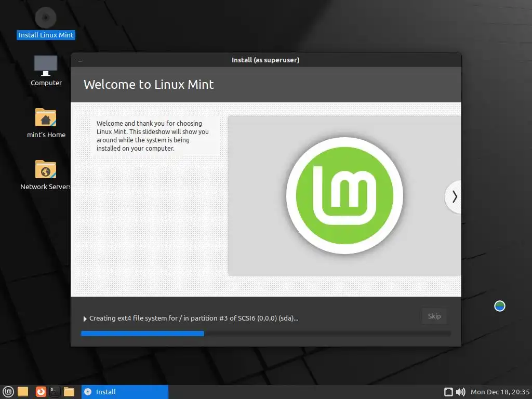Minimize the Install window
The width and height of the screenshot is (532, 399).
[81, 60]
